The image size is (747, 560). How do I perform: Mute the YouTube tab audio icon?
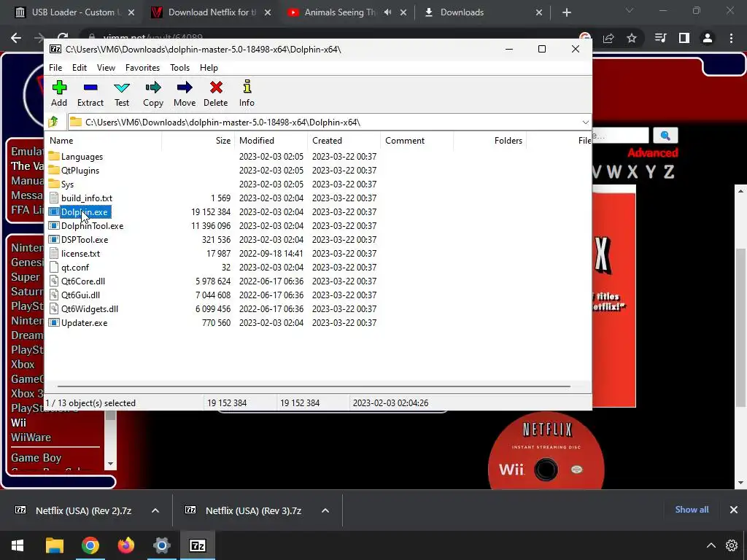[x=388, y=12]
